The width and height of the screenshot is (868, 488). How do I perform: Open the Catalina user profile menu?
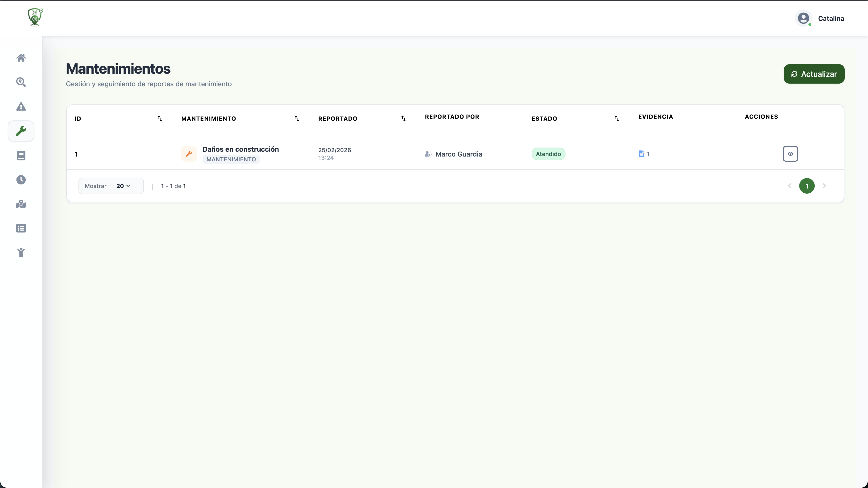(x=820, y=18)
